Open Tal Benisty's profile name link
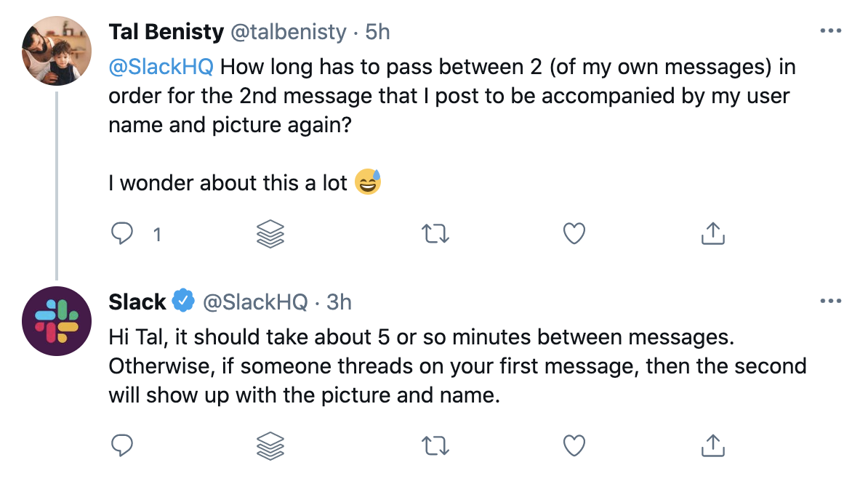The image size is (868, 481). [x=166, y=32]
